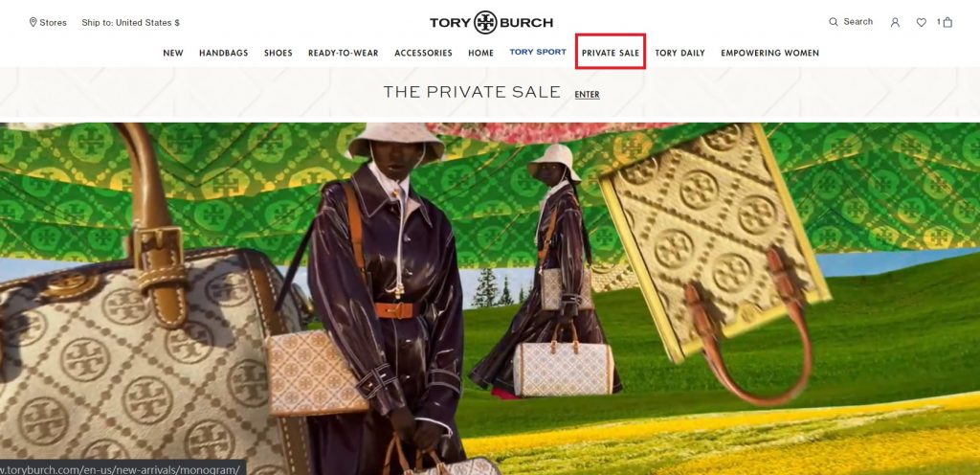Open EMPOWERING WOMEN page

pyautogui.click(x=770, y=53)
